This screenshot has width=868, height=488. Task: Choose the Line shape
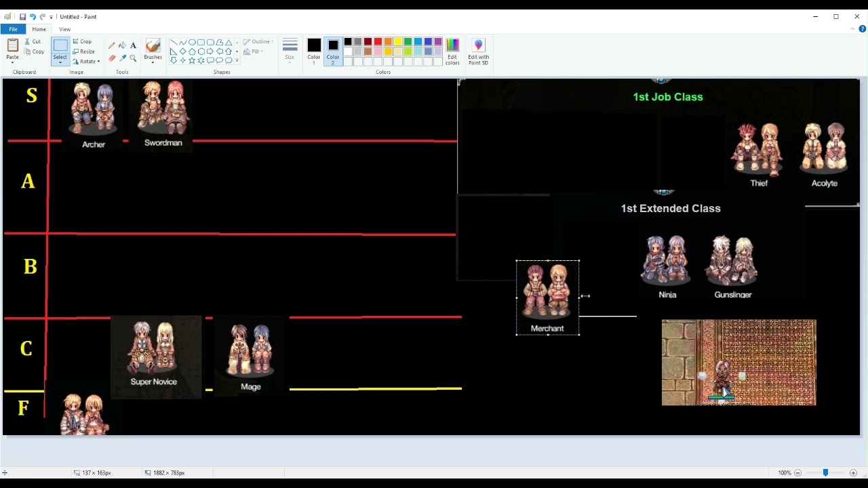(x=174, y=42)
